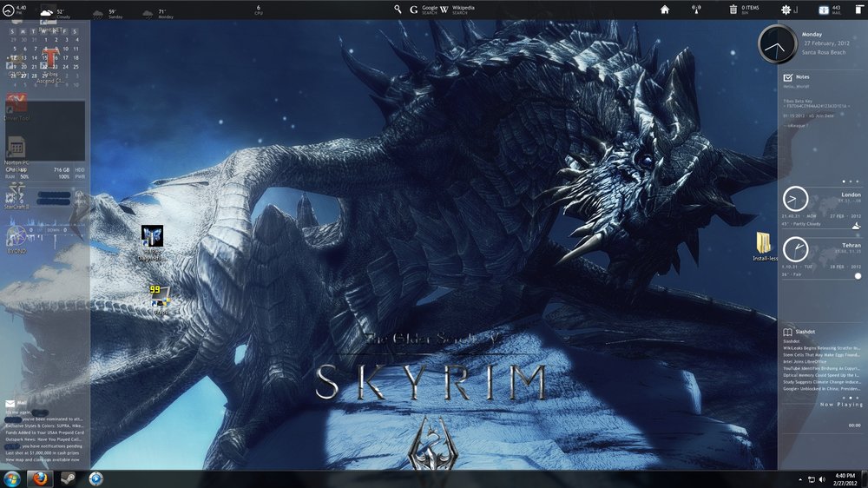Screen dimensions: 868x488
Task: Open the Stem Cells That May headline
Action: coord(821,354)
